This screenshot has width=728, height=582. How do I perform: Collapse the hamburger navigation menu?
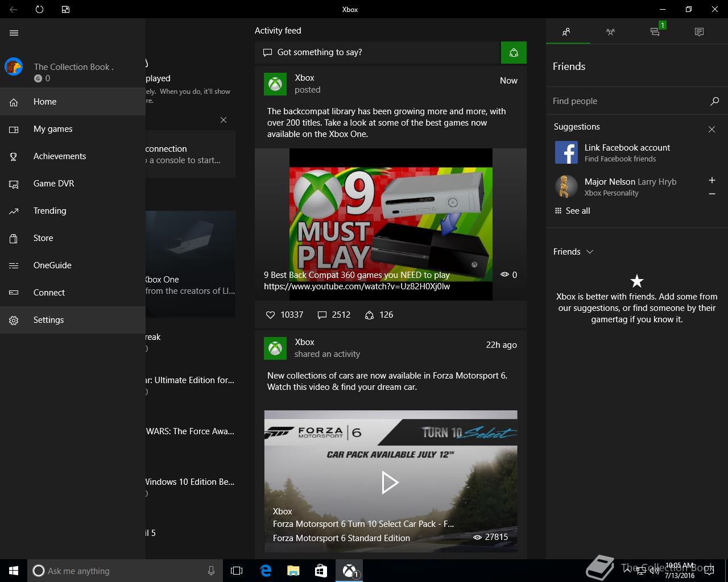point(14,33)
